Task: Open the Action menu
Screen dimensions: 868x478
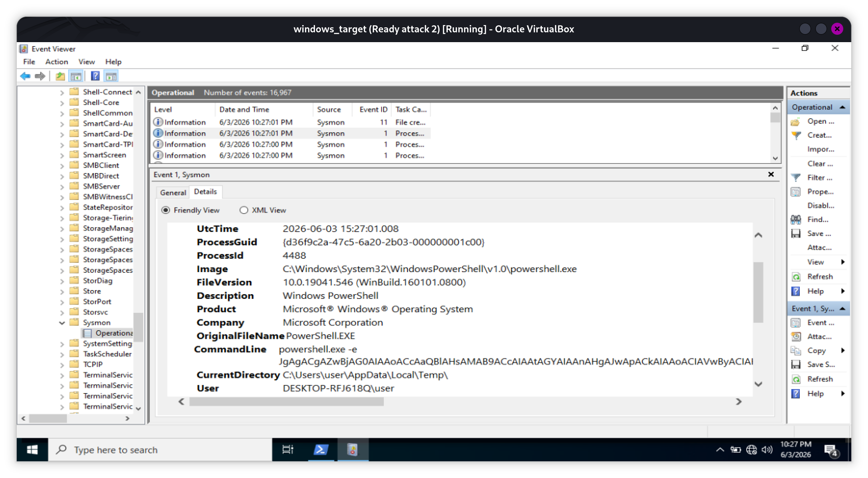Action: pos(57,62)
